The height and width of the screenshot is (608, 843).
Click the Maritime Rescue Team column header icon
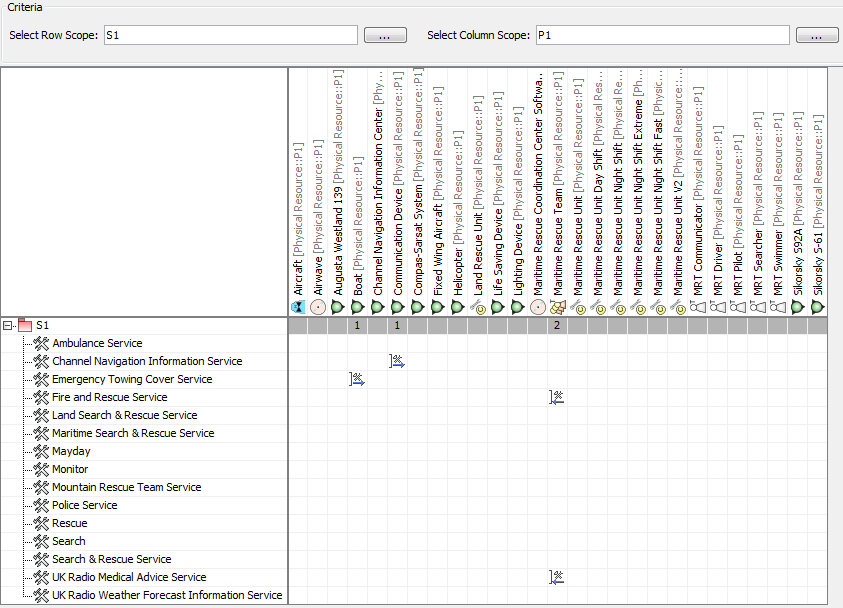[x=557, y=307]
